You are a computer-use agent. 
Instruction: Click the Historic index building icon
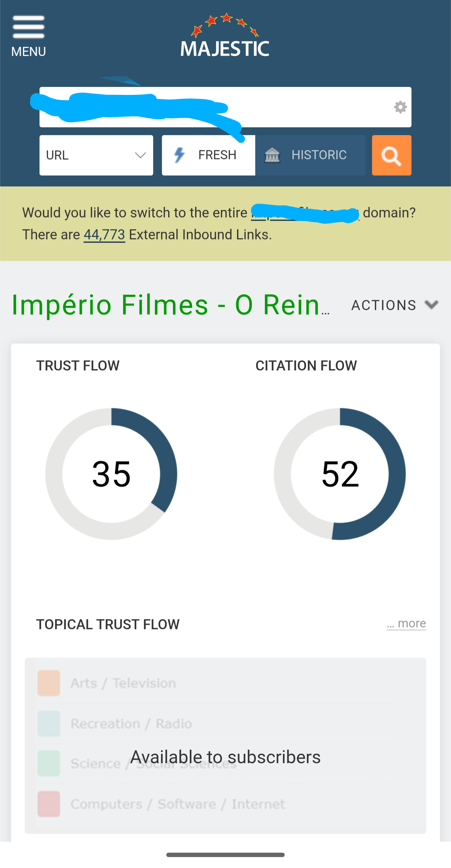[272, 155]
